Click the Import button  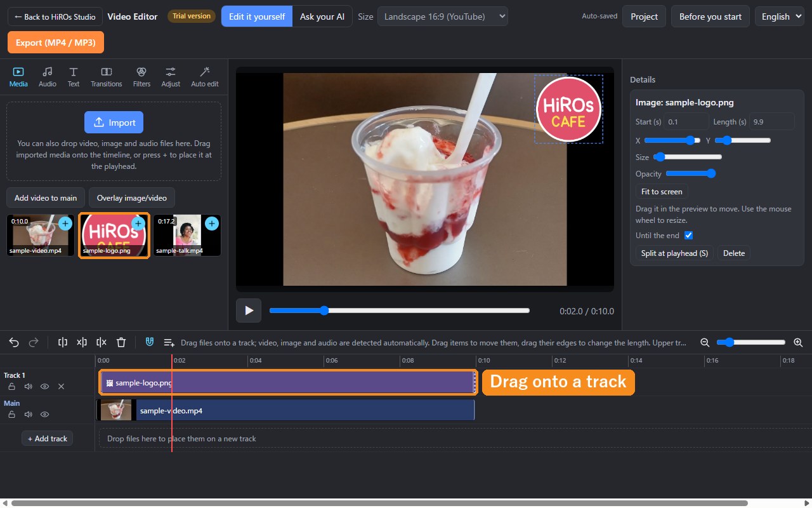114,123
